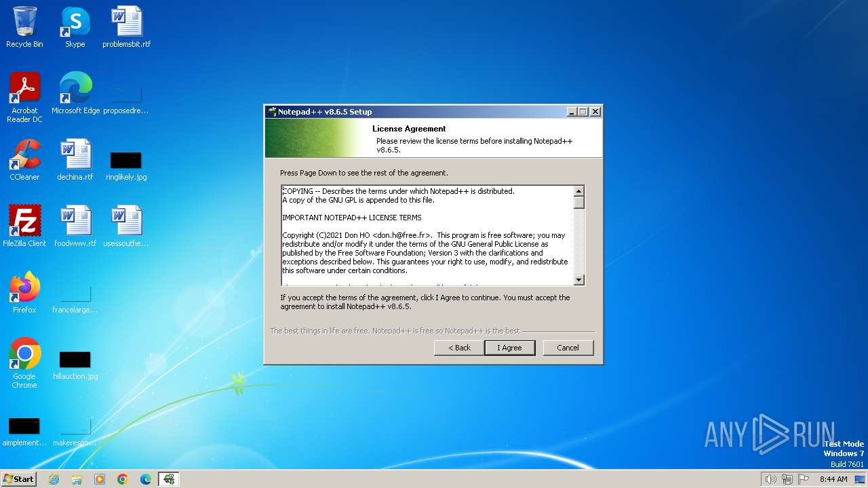Select the makerespo... desktop file
Viewport: 868px width, 488px height.
tap(75, 431)
